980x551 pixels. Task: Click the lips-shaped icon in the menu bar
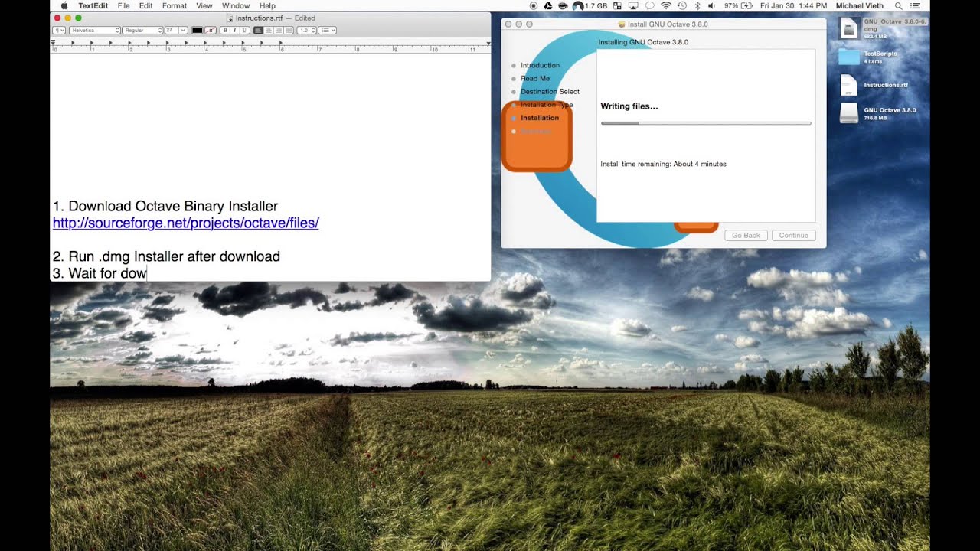click(563, 5)
